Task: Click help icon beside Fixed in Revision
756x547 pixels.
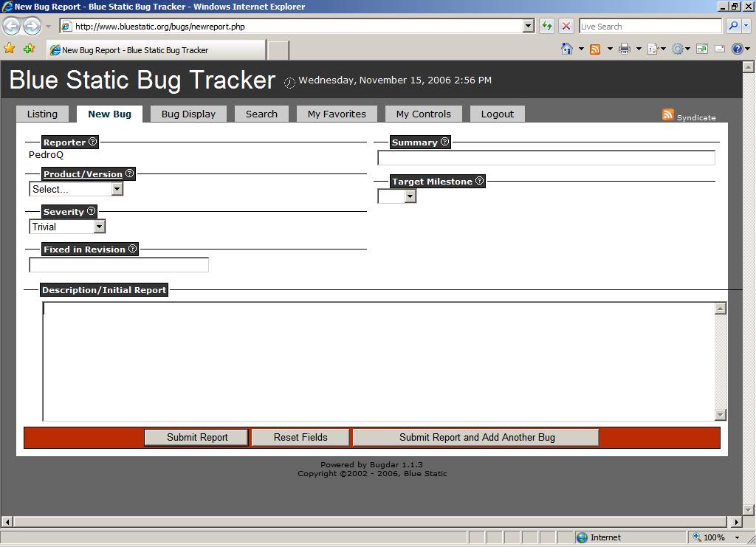Action: [132, 249]
